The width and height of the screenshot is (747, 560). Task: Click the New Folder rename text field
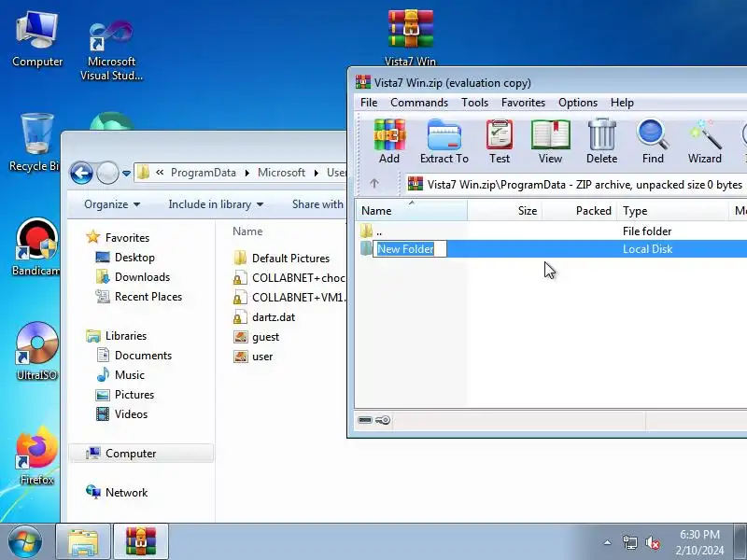click(410, 249)
